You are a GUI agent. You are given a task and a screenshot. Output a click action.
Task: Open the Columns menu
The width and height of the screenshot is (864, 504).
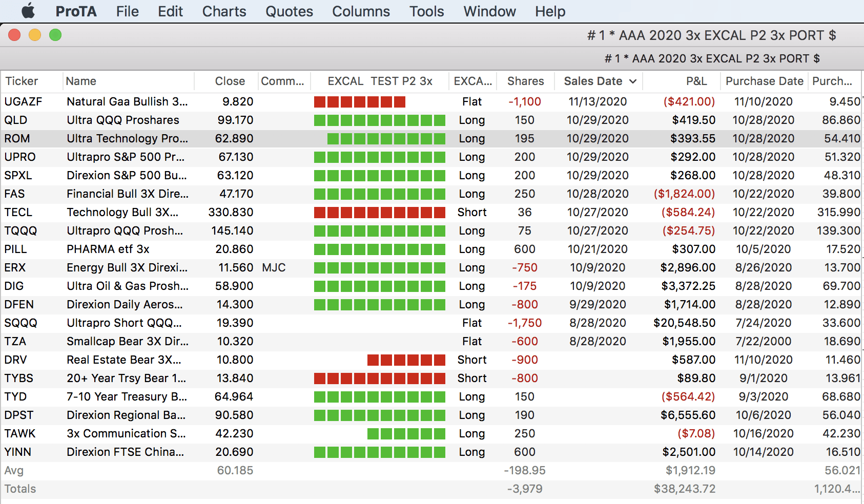click(x=361, y=11)
